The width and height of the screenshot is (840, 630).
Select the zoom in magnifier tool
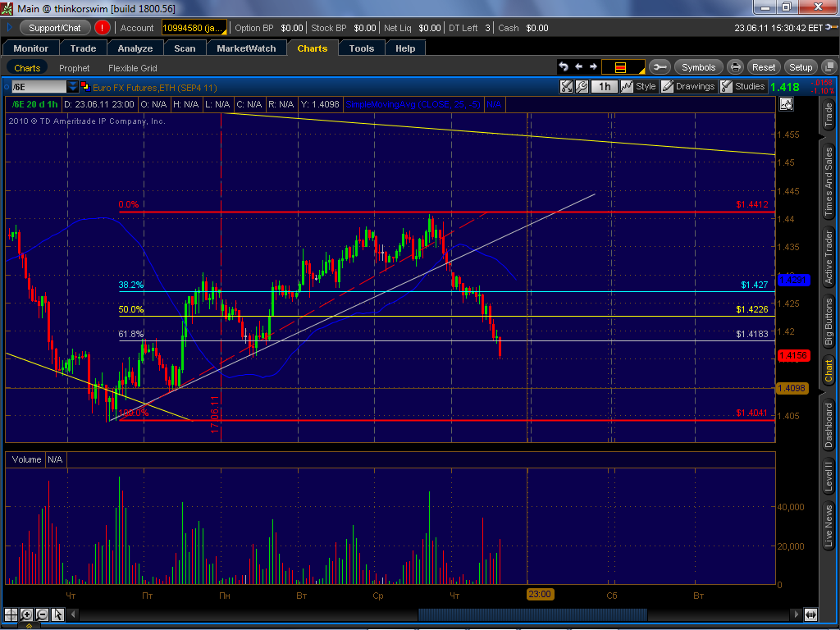tap(25, 614)
